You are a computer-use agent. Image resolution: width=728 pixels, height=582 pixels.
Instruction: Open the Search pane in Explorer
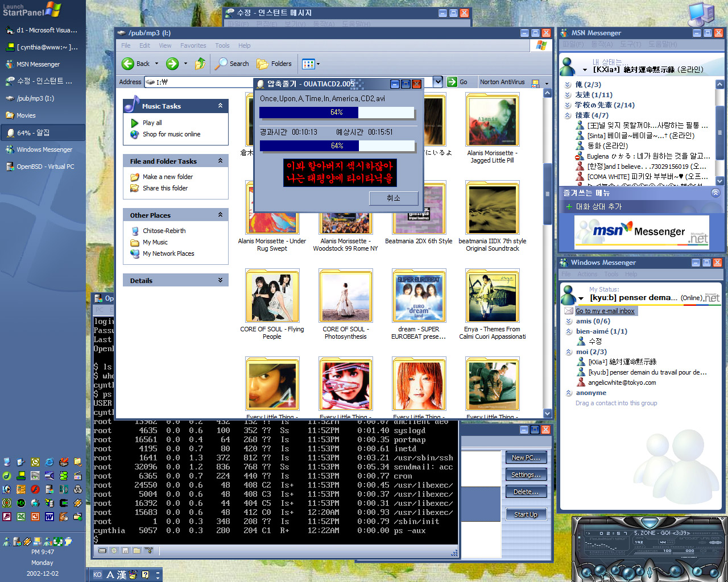click(232, 64)
